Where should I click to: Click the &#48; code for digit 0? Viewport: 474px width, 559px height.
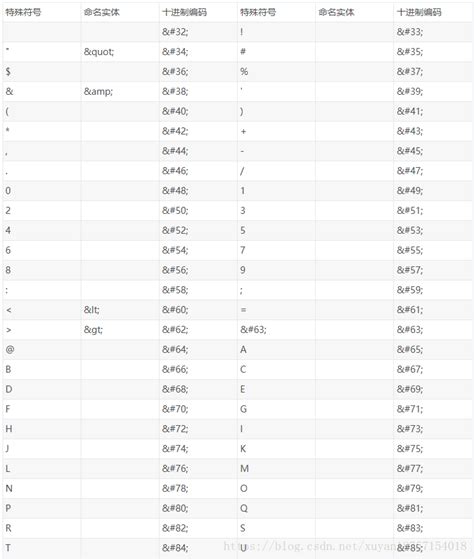pyautogui.click(x=175, y=191)
